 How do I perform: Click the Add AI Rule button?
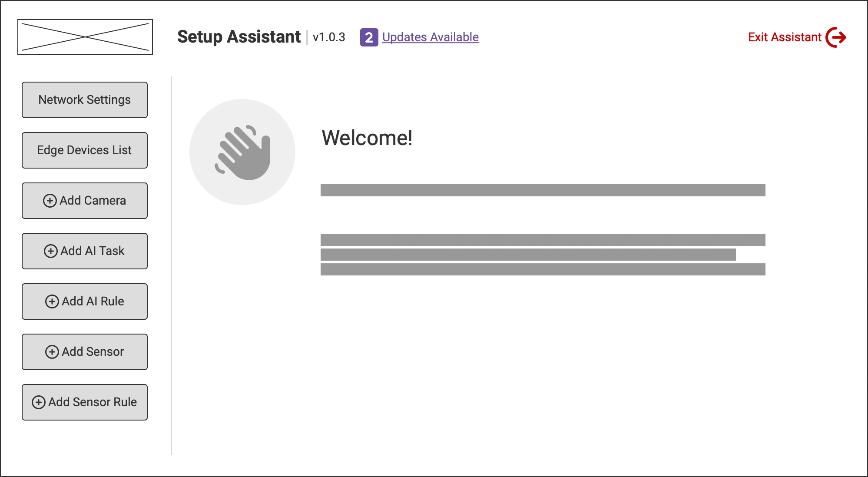(x=84, y=301)
